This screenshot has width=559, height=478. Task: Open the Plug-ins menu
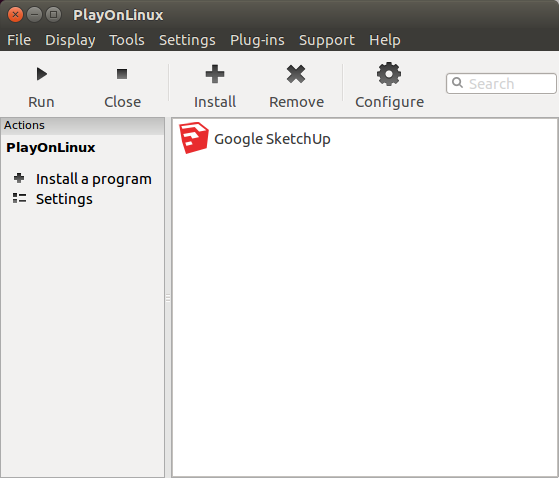pyautogui.click(x=257, y=40)
